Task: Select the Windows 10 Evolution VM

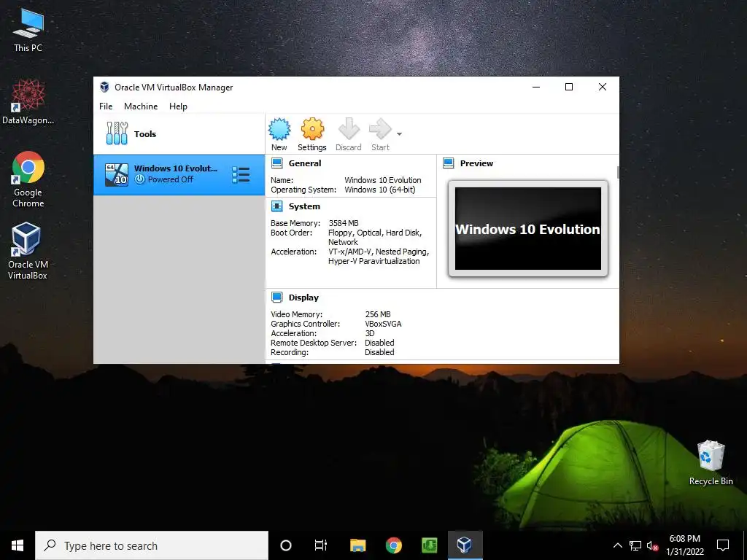Action: [x=179, y=175]
